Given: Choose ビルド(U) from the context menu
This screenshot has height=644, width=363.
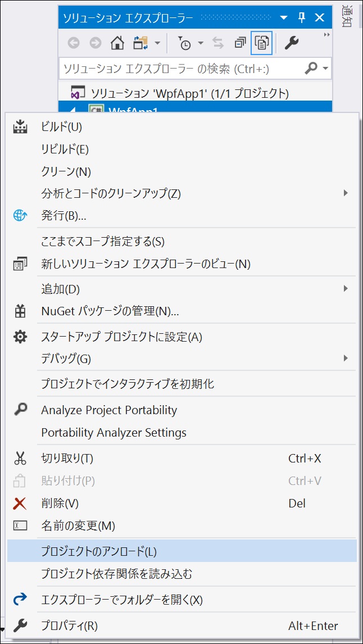Looking at the screenshot, I should tap(182, 127).
